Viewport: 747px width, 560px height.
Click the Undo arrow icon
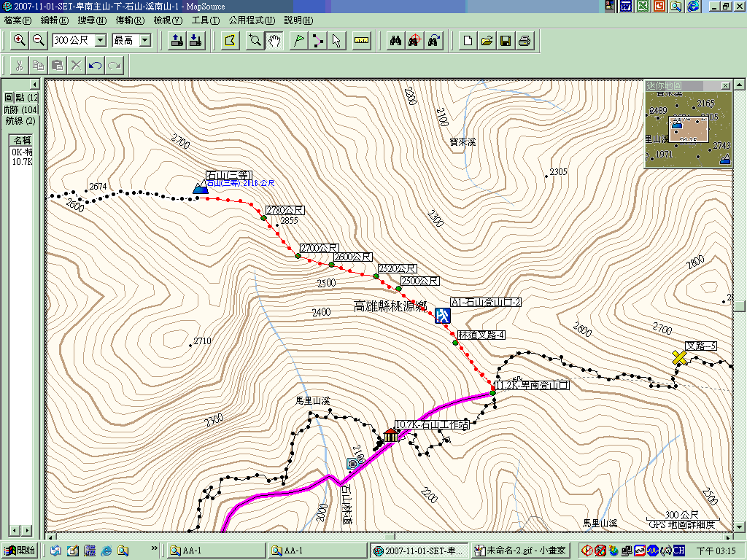[95, 66]
